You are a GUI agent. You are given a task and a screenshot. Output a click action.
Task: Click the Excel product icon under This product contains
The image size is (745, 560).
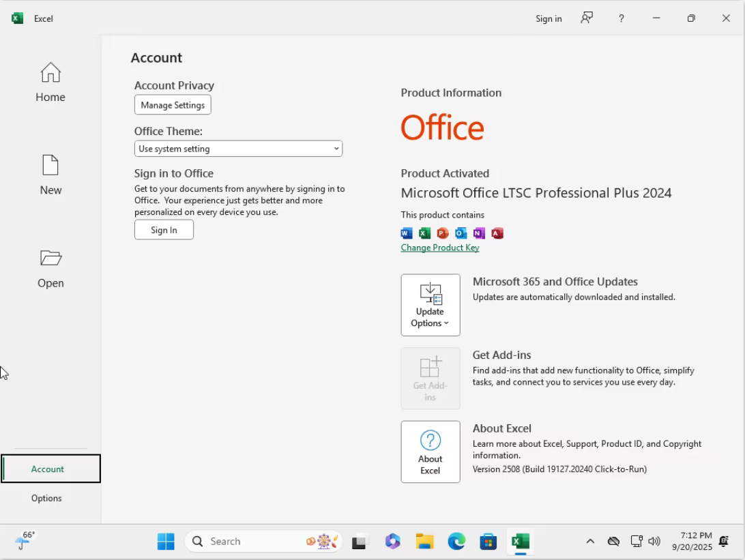pos(425,233)
